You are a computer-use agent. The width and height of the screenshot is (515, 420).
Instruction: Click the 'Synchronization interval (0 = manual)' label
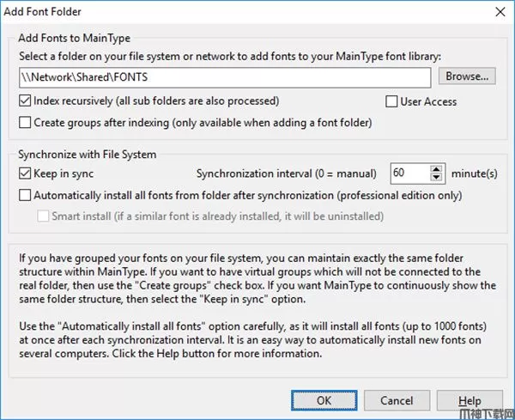pos(287,173)
